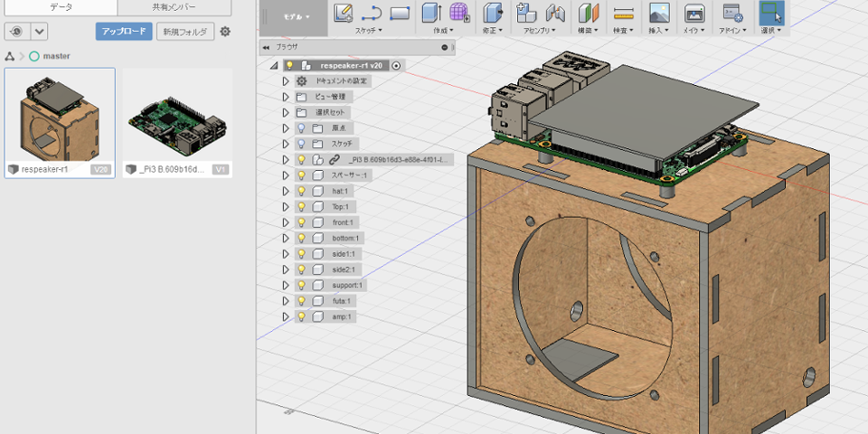Screen dimensions: 868x434
Task: Click the folder icon of 選択セット
Action: 302,113
